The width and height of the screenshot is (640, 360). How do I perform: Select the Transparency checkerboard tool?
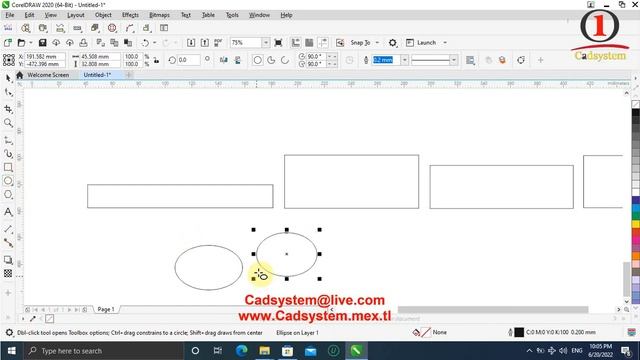[x=8, y=273]
